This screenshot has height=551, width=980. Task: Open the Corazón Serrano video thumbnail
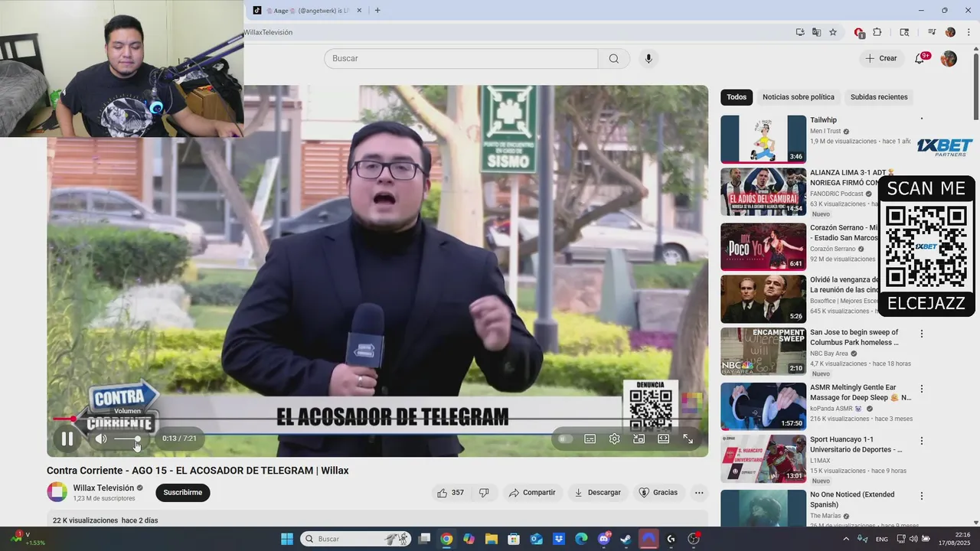click(763, 246)
